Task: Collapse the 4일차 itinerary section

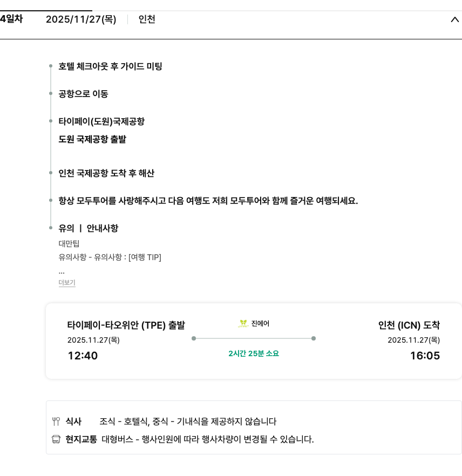Action: click(454, 20)
